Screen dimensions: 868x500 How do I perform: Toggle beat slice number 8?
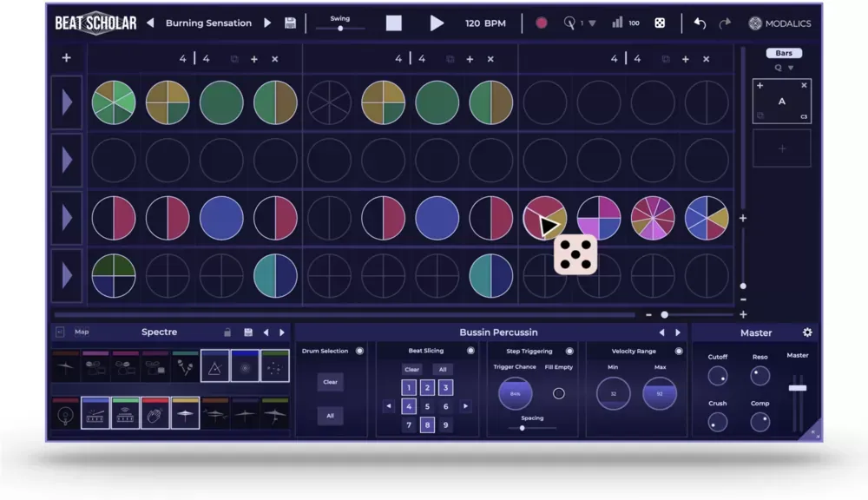coord(427,425)
